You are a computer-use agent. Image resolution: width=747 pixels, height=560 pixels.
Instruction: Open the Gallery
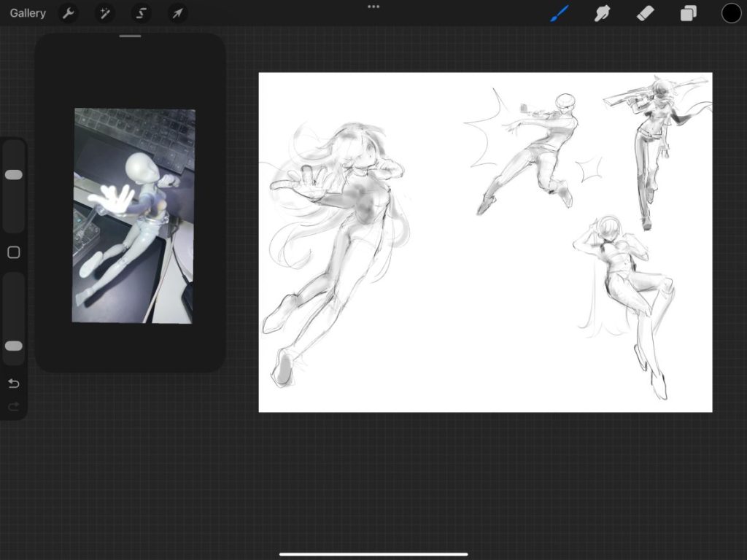28,13
